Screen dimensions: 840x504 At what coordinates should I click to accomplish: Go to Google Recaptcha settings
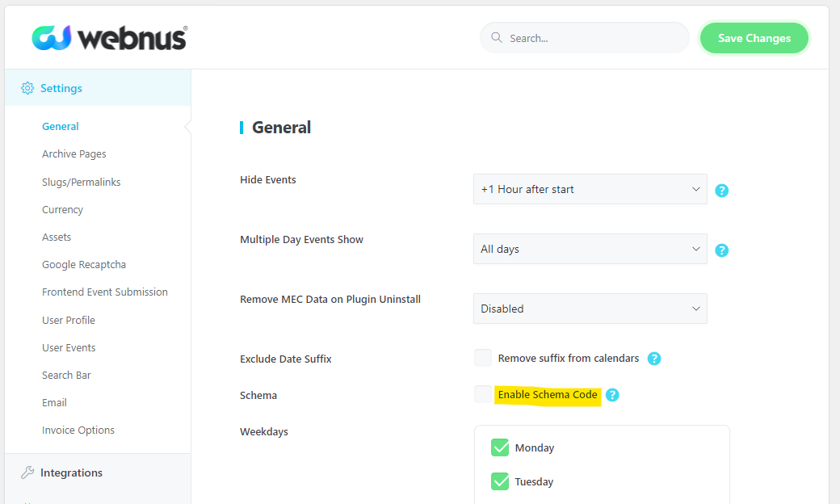click(x=84, y=265)
